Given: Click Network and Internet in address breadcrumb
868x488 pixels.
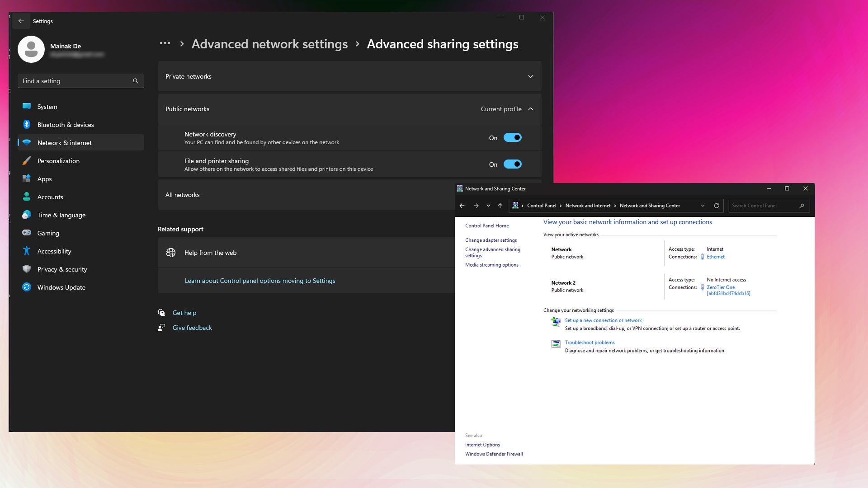Looking at the screenshot, I should [x=588, y=206].
